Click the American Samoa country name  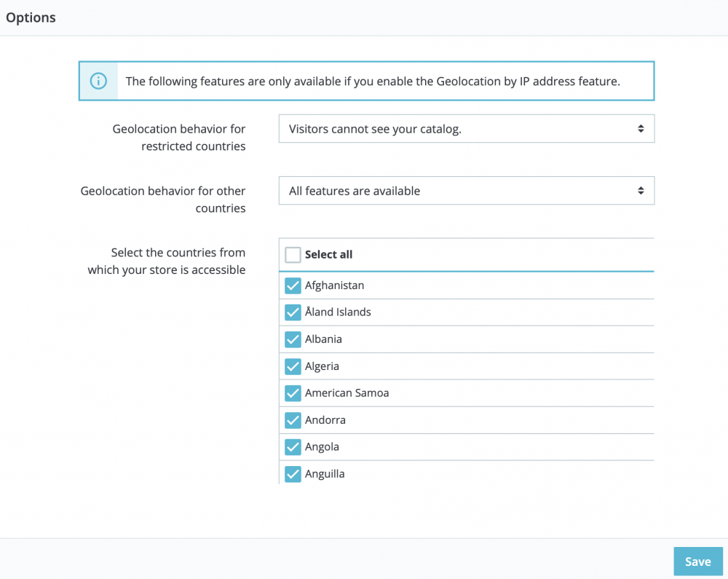point(347,393)
